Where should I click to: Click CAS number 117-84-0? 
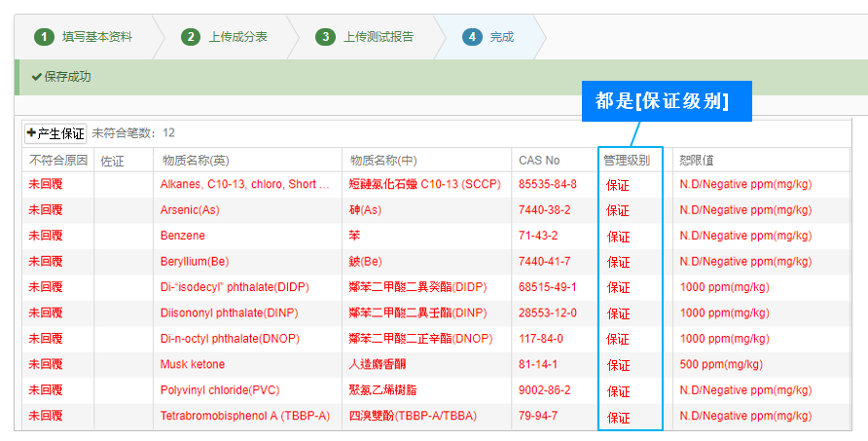(541, 339)
